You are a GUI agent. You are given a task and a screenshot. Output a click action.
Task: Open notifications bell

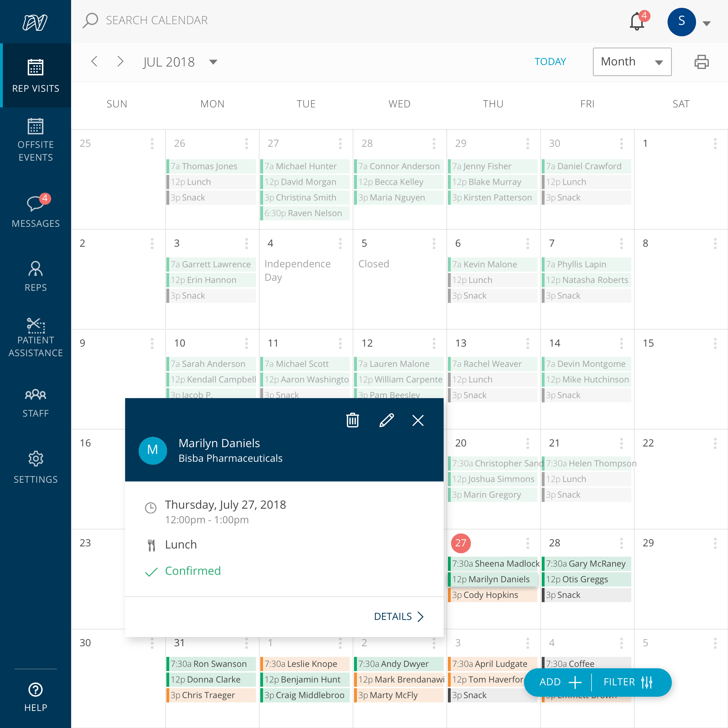tap(637, 21)
